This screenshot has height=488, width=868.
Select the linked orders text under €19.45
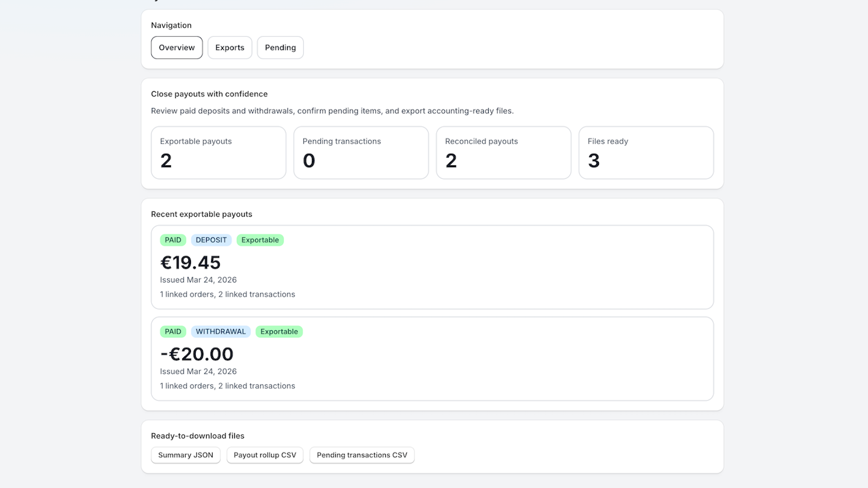(x=187, y=294)
